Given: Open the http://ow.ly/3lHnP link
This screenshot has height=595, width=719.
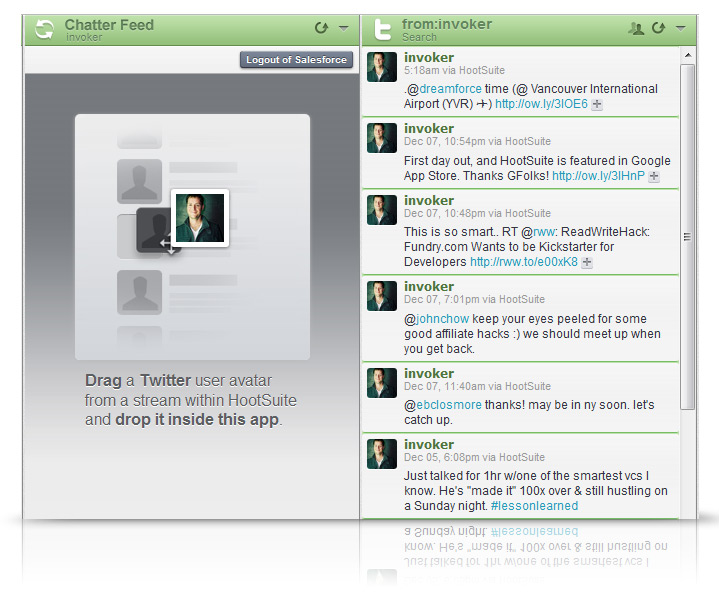Looking at the screenshot, I should 598,176.
